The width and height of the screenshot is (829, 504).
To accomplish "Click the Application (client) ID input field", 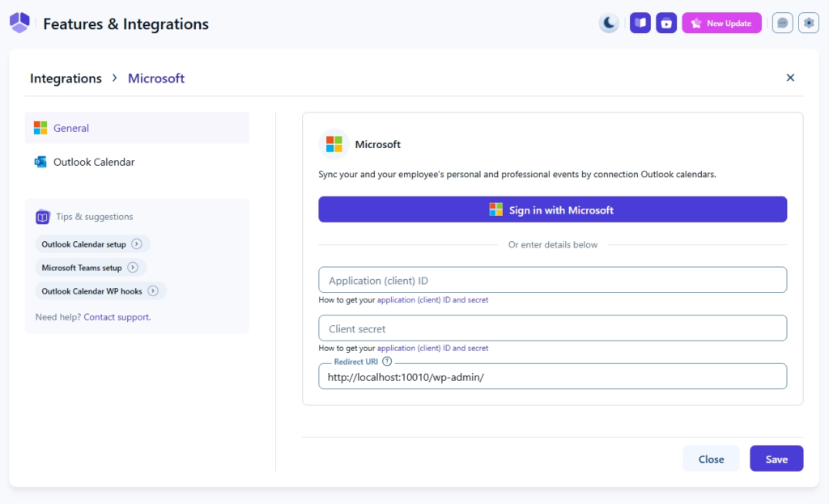I will 552,280.
